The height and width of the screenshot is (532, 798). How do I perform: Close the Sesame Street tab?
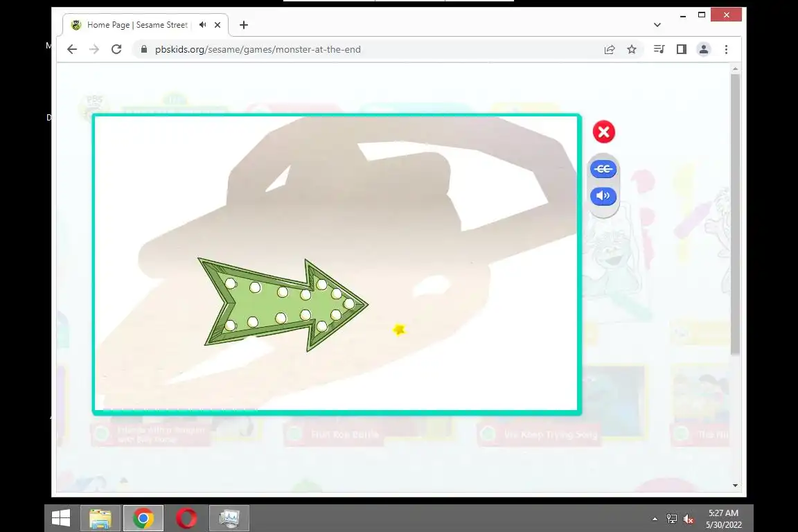(218, 25)
